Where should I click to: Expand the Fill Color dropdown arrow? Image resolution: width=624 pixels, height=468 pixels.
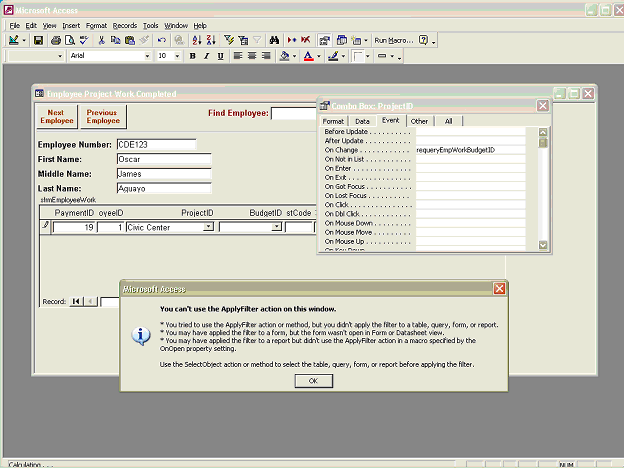(x=294, y=56)
